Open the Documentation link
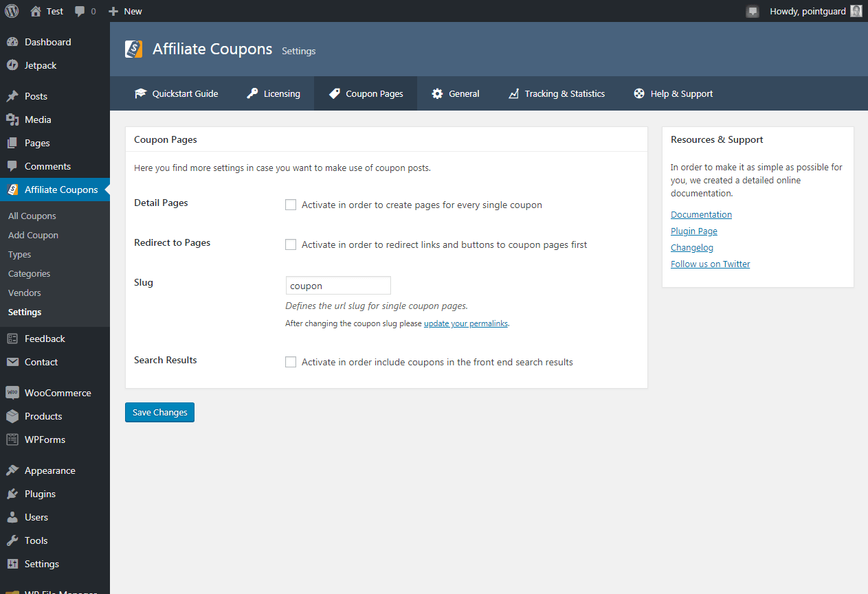 click(701, 214)
